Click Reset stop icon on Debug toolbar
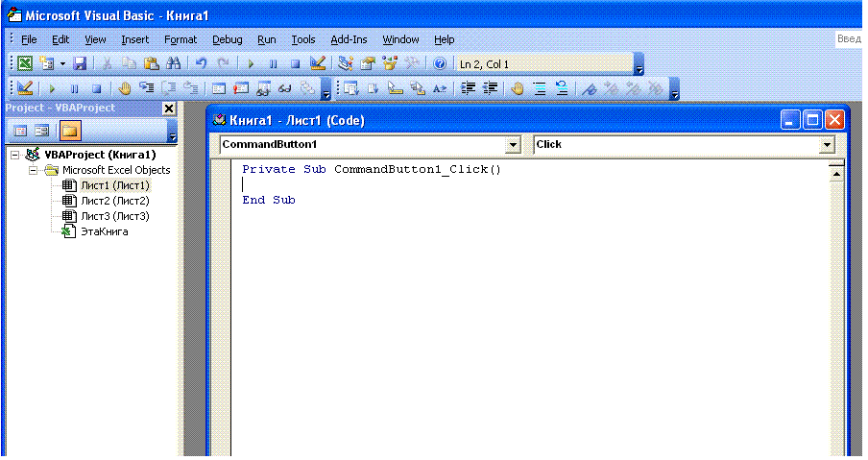Image resolution: width=868 pixels, height=460 pixels. pos(96,88)
